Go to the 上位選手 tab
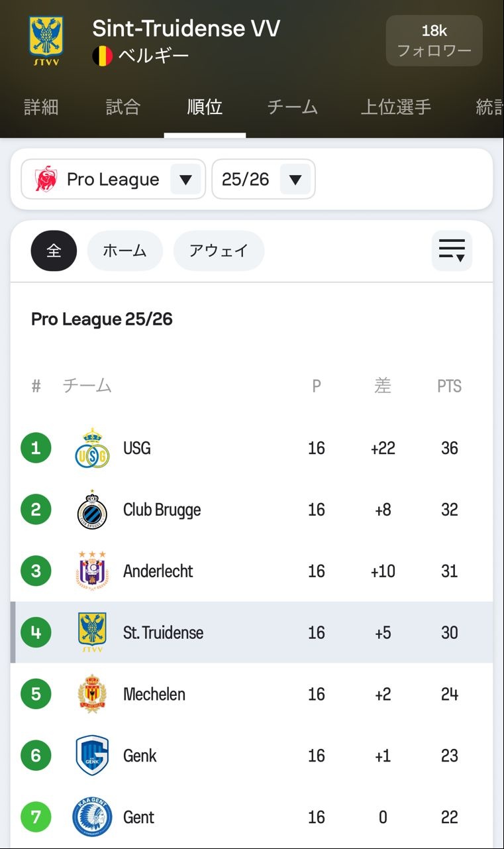This screenshot has width=504, height=849. tap(395, 107)
